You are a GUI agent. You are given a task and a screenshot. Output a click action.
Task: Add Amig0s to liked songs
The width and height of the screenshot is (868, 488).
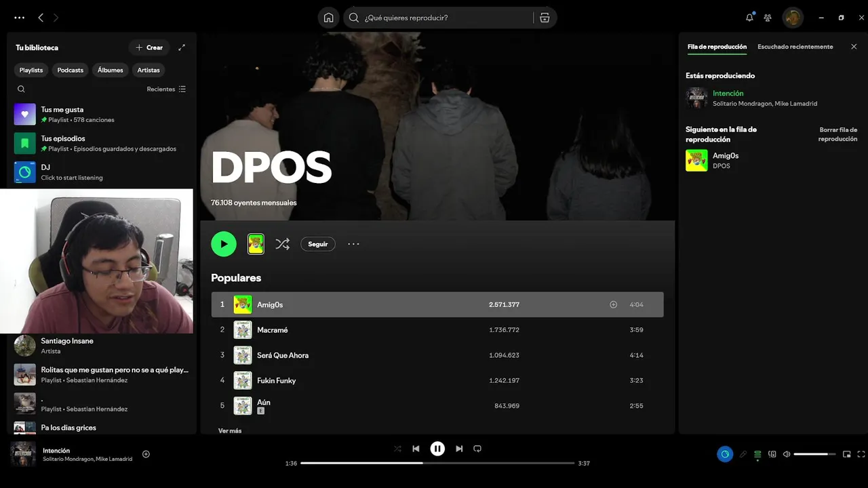[613, 304]
